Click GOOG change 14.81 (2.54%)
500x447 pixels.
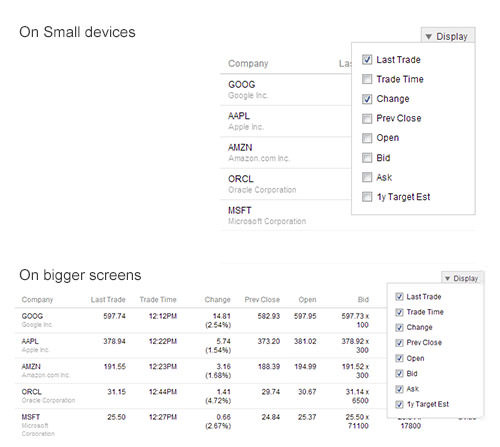point(218,320)
